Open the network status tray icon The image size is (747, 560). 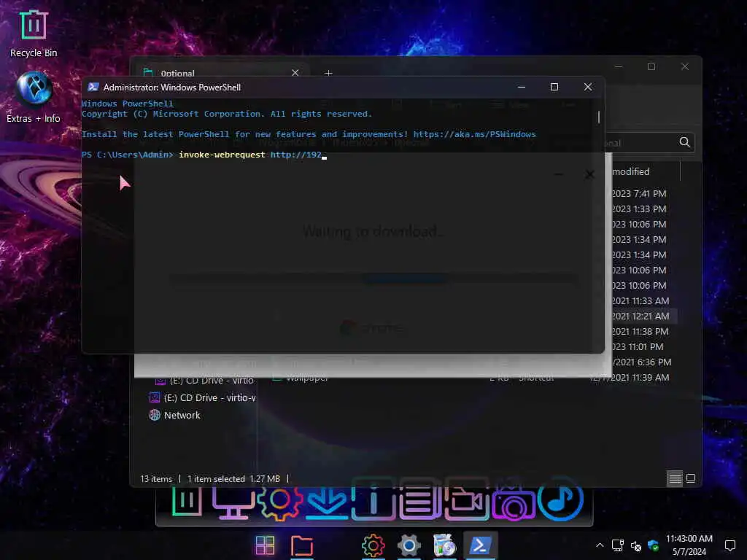pos(618,545)
